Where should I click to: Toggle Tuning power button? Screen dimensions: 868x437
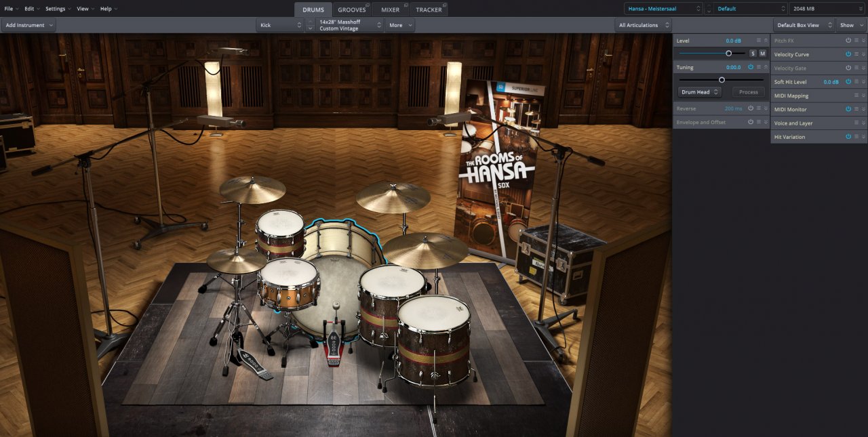(x=751, y=67)
